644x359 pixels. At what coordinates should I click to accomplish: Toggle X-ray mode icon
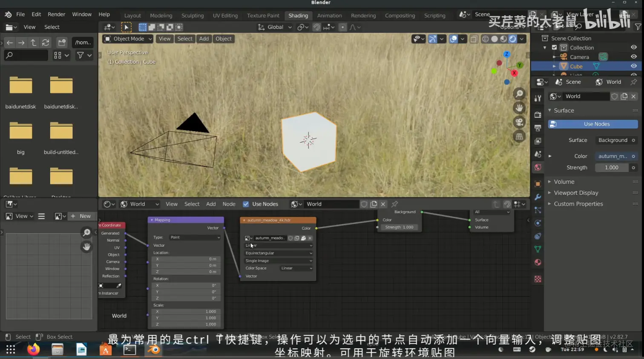(x=474, y=39)
